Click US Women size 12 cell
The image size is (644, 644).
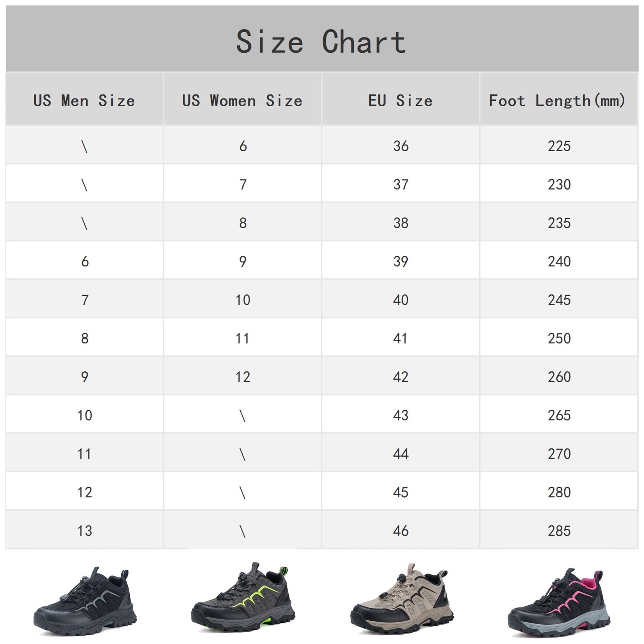(x=243, y=376)
